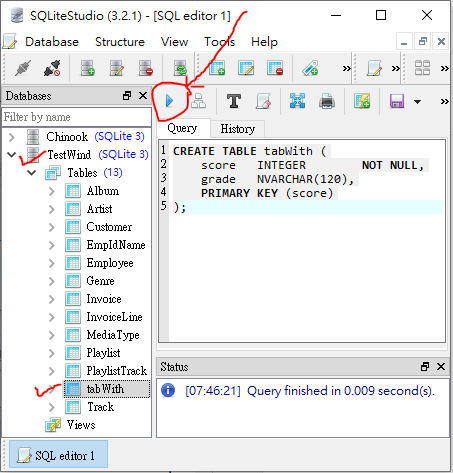Select the Genre table
Screen dimensions: 453x473
pyautogui.click(x=100, y=281)
